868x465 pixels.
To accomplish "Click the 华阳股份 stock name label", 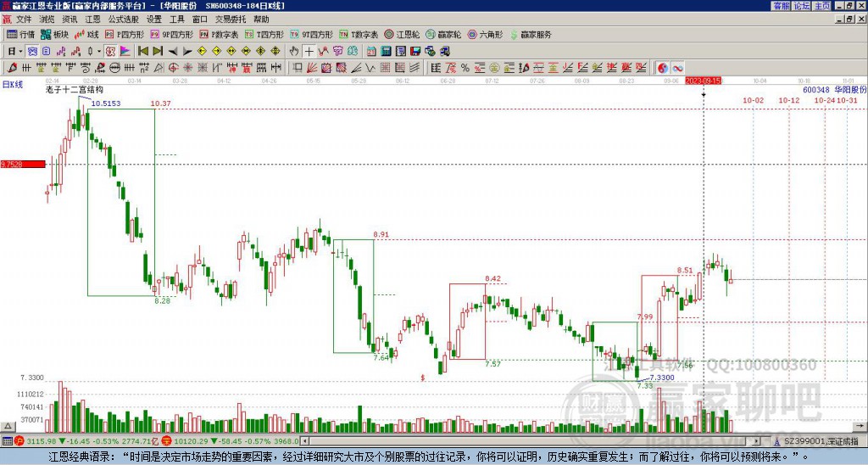I will click(850, 89).
